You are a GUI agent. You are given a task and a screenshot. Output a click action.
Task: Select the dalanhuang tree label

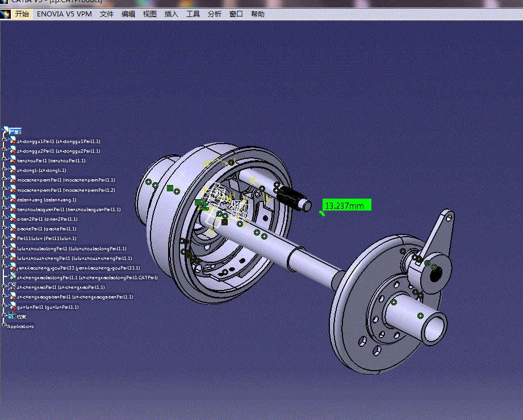click(47, 200)
